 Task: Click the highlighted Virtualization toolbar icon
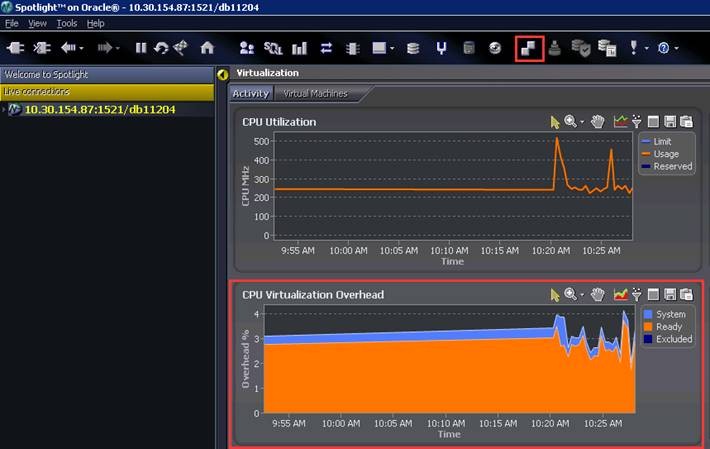coord(529,48)
